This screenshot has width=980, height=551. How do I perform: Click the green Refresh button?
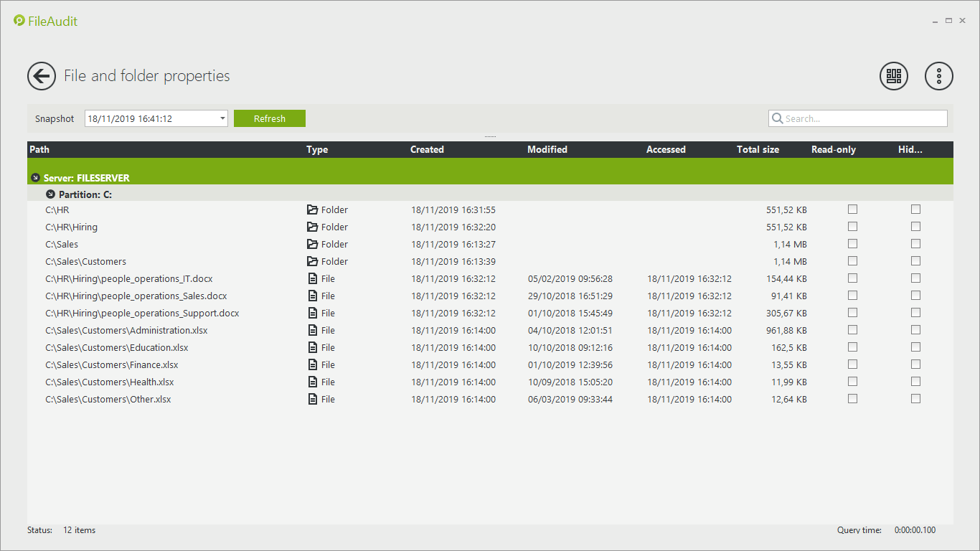pos(270,119)
